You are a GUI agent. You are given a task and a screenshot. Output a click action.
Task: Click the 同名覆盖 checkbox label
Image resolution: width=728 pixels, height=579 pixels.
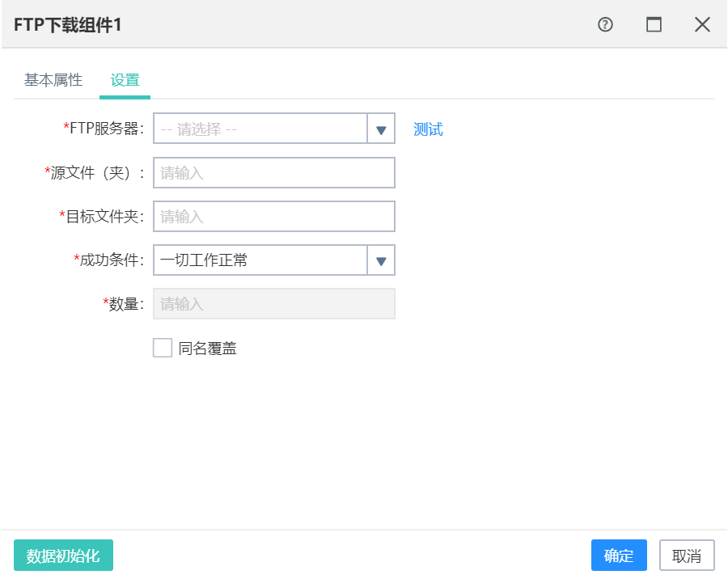208,349
